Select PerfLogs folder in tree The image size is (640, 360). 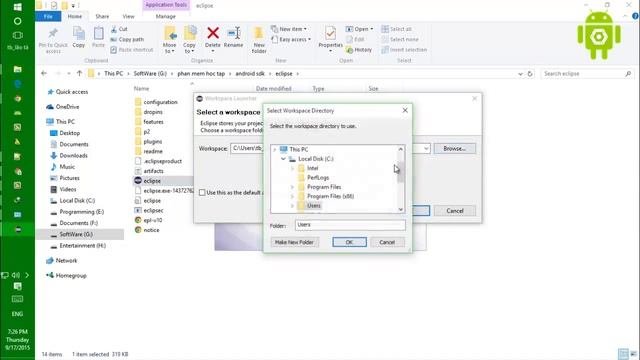point(318,178)
